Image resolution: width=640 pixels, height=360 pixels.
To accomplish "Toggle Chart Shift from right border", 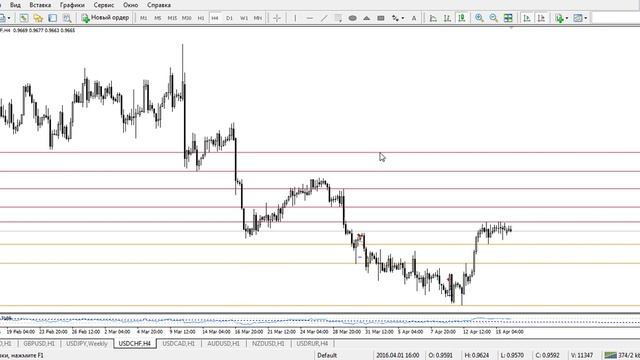I will point(541,18).
